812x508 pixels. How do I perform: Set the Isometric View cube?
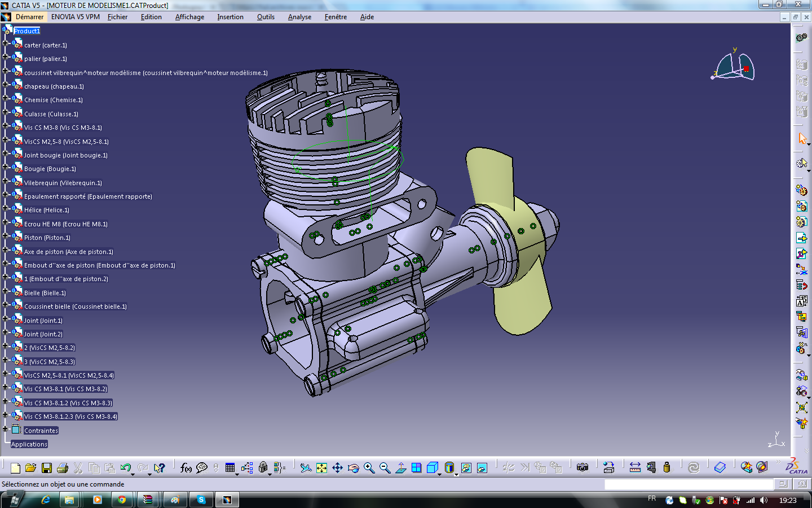(432, 468)
